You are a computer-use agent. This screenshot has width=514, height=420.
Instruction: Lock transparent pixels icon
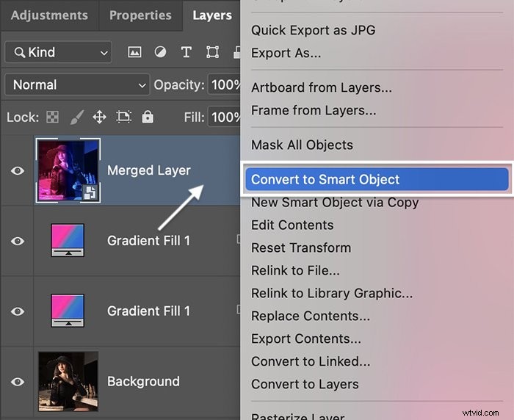(52, 117)
